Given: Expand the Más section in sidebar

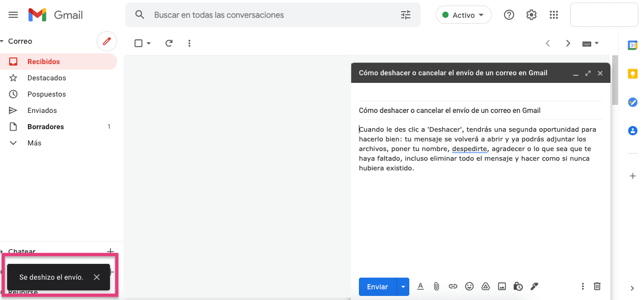Looking at the screenshot, I should point(35,143).
